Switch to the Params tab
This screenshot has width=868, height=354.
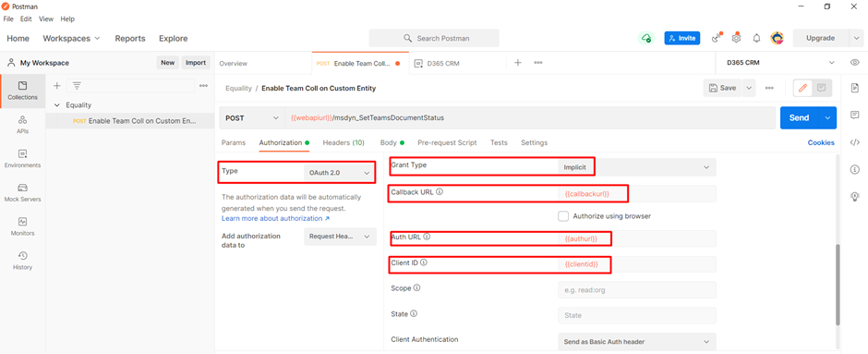[234, 142]
